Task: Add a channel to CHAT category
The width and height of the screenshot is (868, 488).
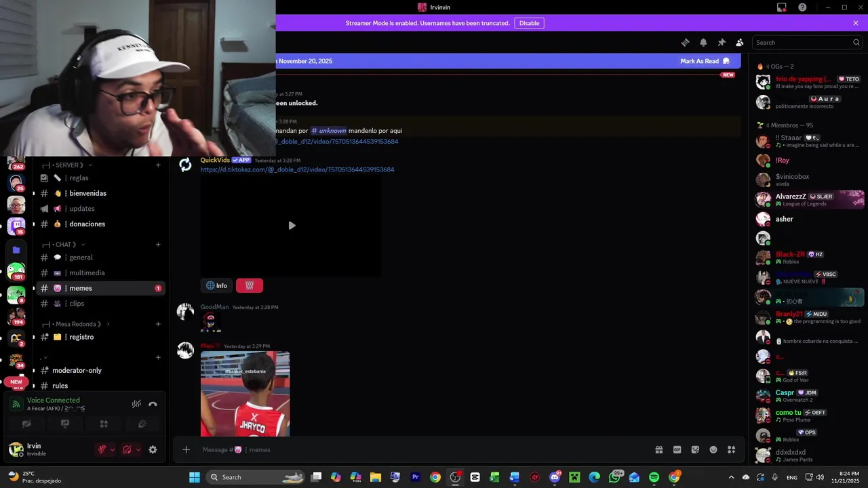Action: click(158, 245)
